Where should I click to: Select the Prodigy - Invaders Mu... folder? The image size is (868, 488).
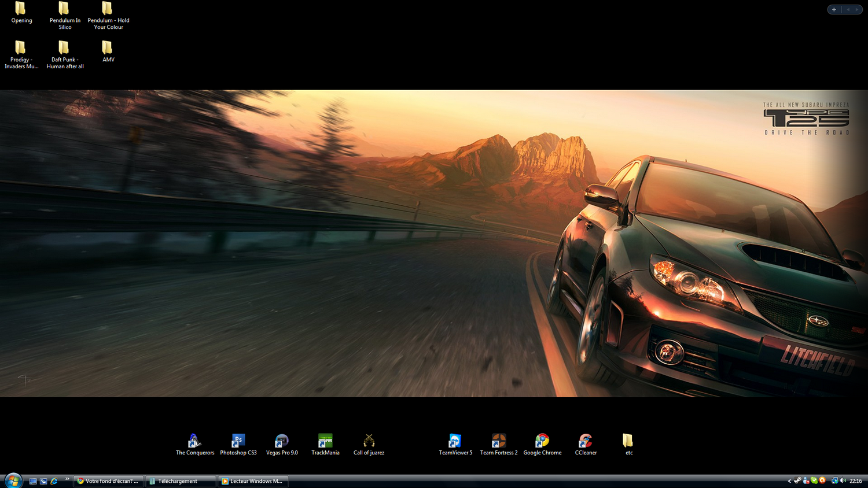tap(21, 55)
